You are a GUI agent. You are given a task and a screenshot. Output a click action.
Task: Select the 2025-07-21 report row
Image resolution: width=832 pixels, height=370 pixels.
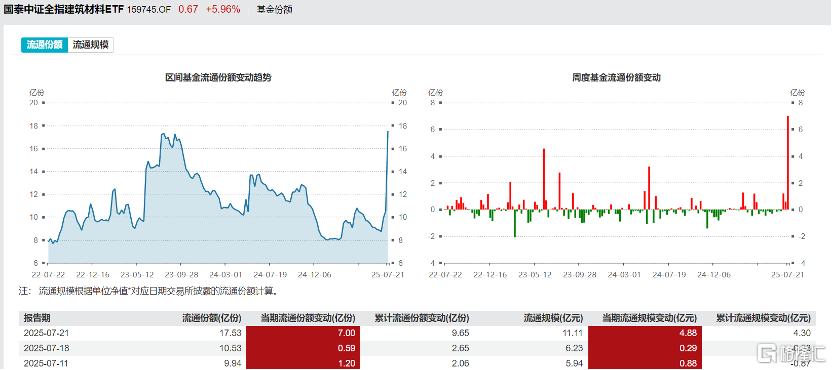pyautogui.click(x=416, y=332)
